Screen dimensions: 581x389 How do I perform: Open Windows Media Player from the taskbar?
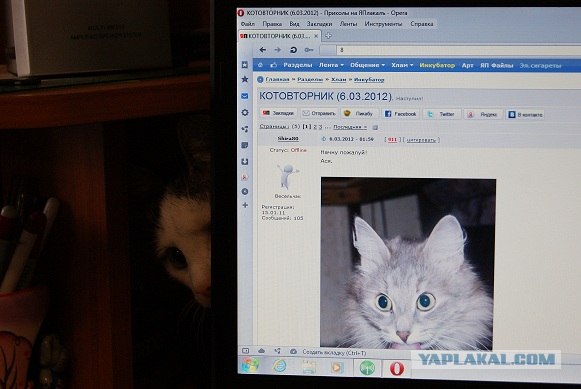(x=337, y=368)
